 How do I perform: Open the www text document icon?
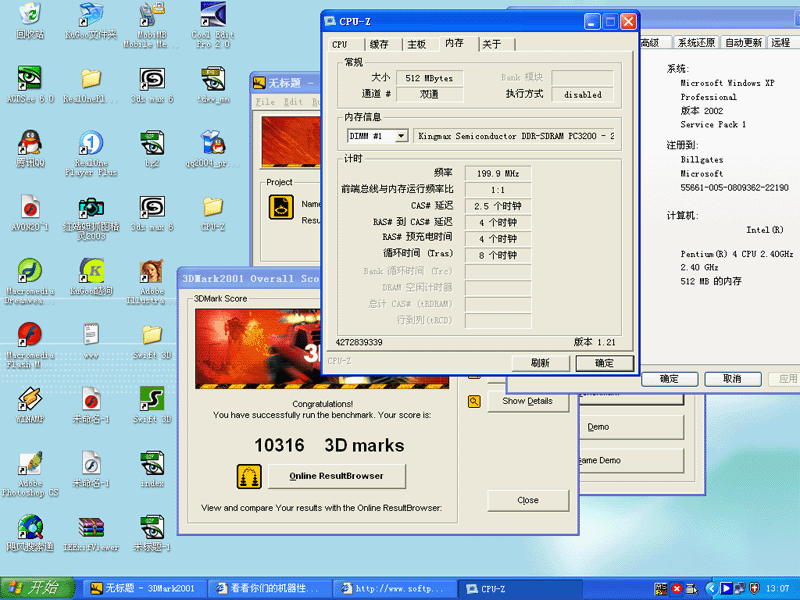coord(91,340)
